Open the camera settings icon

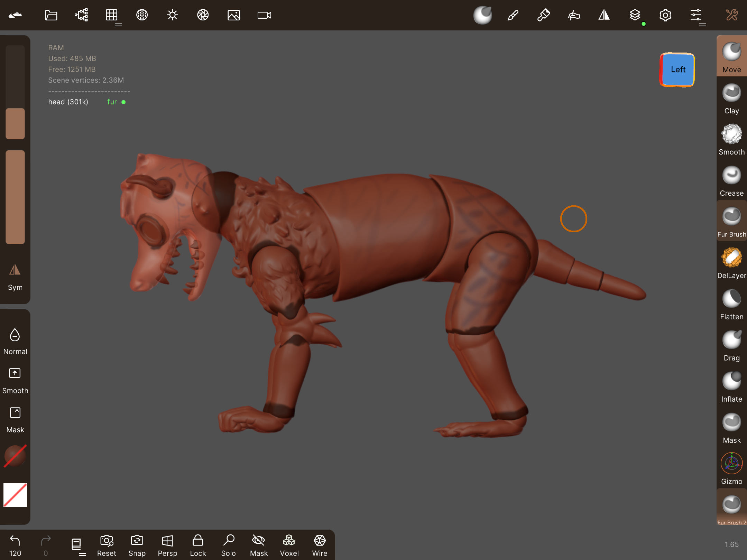point(265,15)
